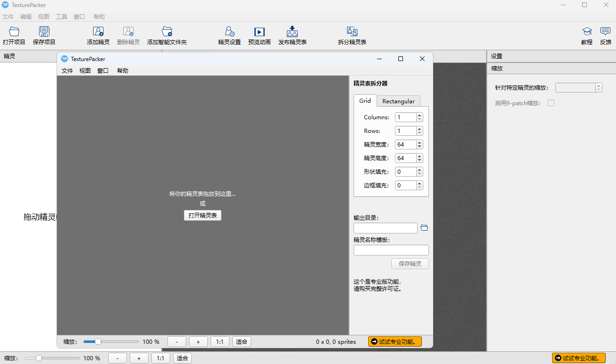The image size is (616, 364).
Task: Preview animation with 预览动画 icon
Action: tap(259, 35)
